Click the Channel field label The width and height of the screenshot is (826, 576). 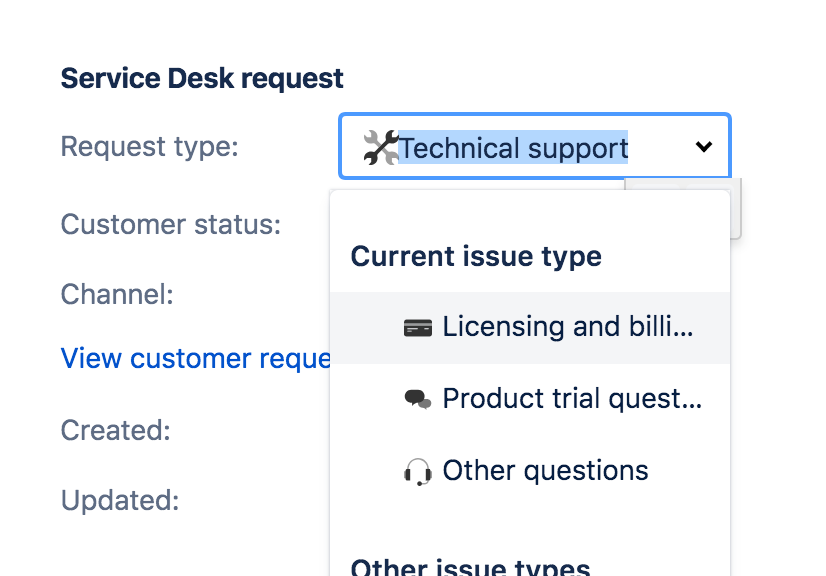tap(117, 294)
